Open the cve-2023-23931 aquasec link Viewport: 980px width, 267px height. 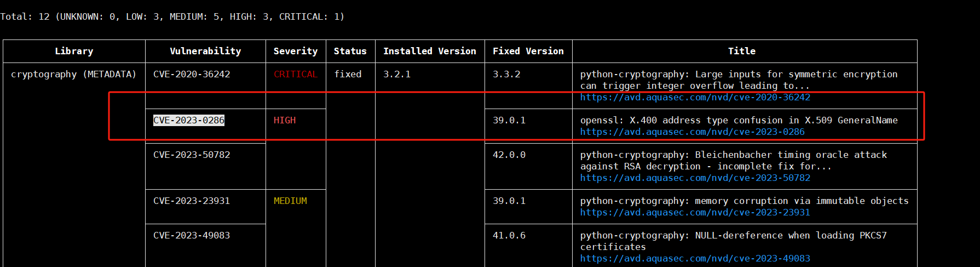click(x=695, y=213)
